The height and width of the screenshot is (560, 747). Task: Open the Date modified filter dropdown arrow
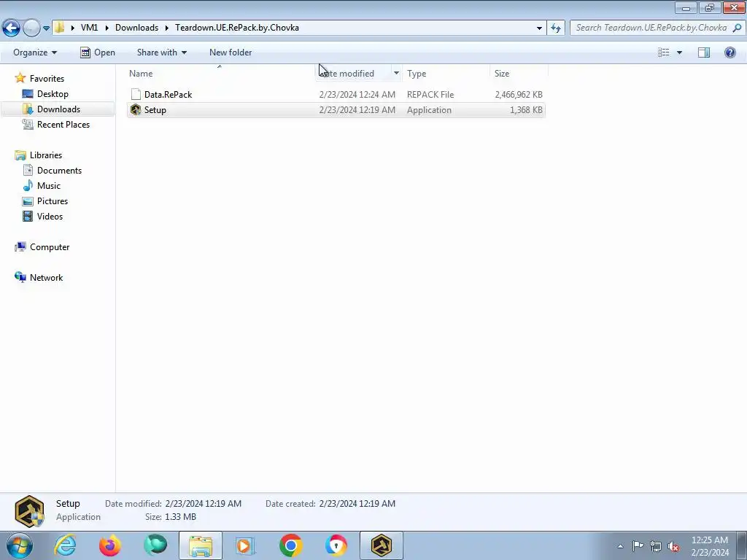396,74
